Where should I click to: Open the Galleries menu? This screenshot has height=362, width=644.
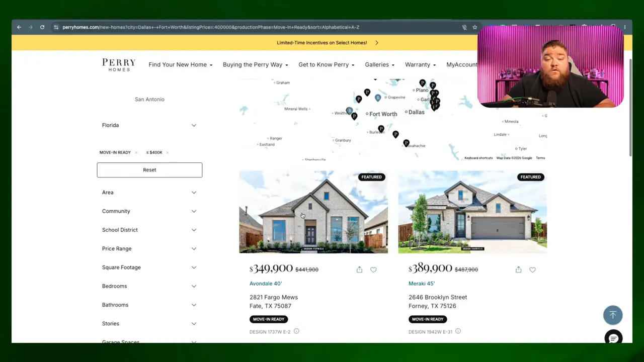click(379, 64)
